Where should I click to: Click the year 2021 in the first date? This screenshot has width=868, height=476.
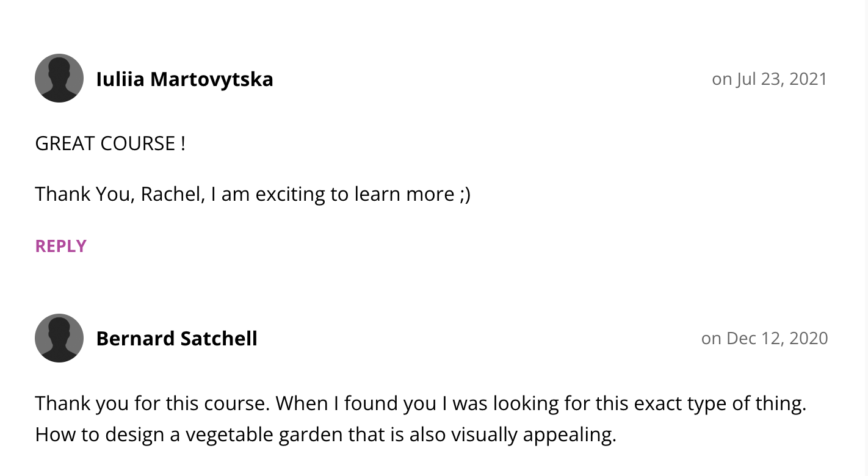(809, 79)
